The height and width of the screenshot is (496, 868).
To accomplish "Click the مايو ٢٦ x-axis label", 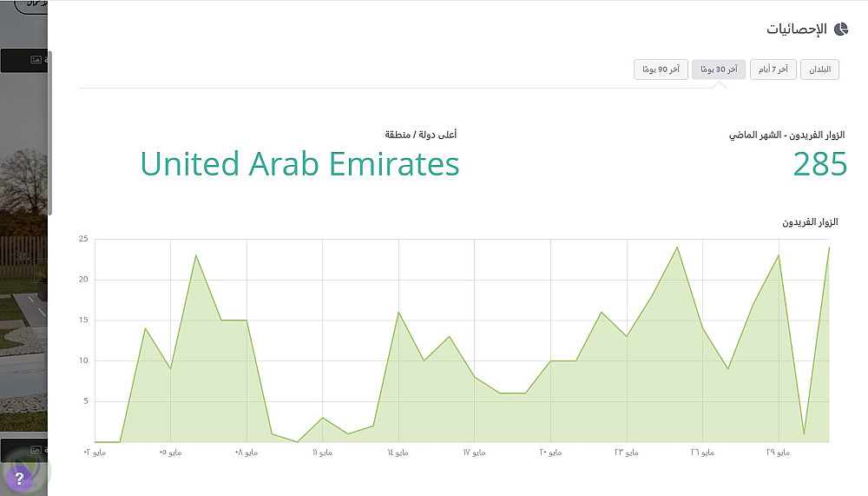I will [701, 453].
